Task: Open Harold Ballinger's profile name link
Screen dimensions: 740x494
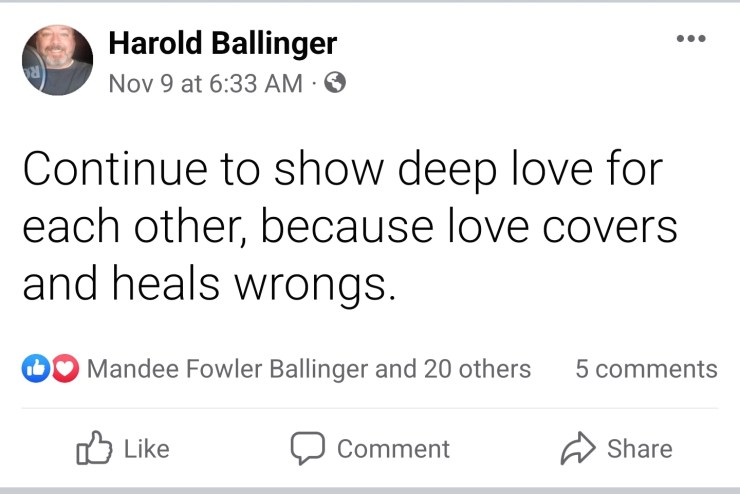Action: (221, 44)
